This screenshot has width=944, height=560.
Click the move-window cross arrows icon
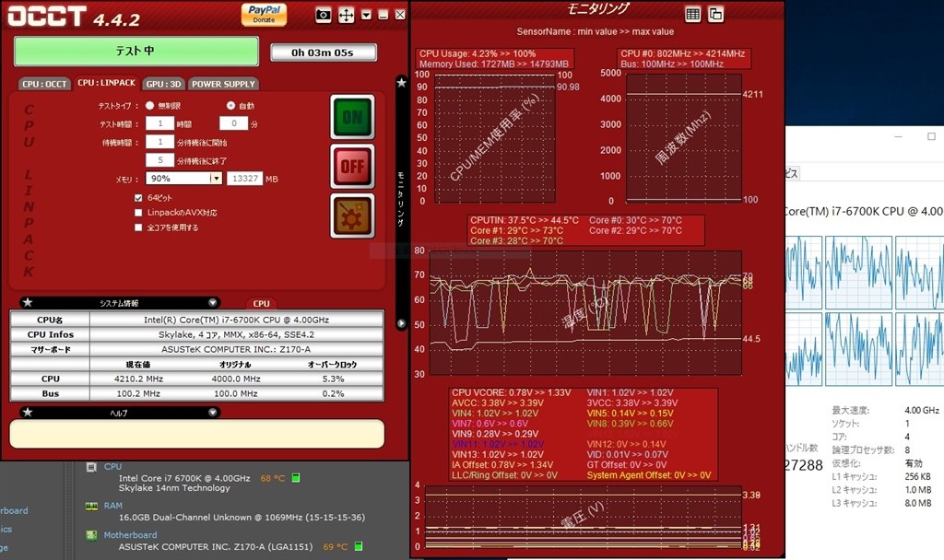click(347, 15)
